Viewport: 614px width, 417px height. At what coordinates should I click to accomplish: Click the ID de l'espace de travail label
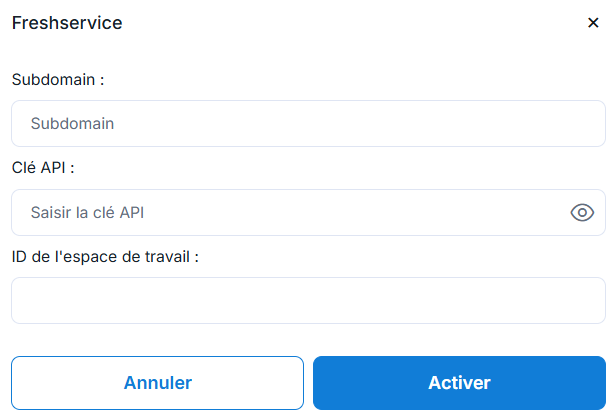pyautogui.click(x=105, y=256)
